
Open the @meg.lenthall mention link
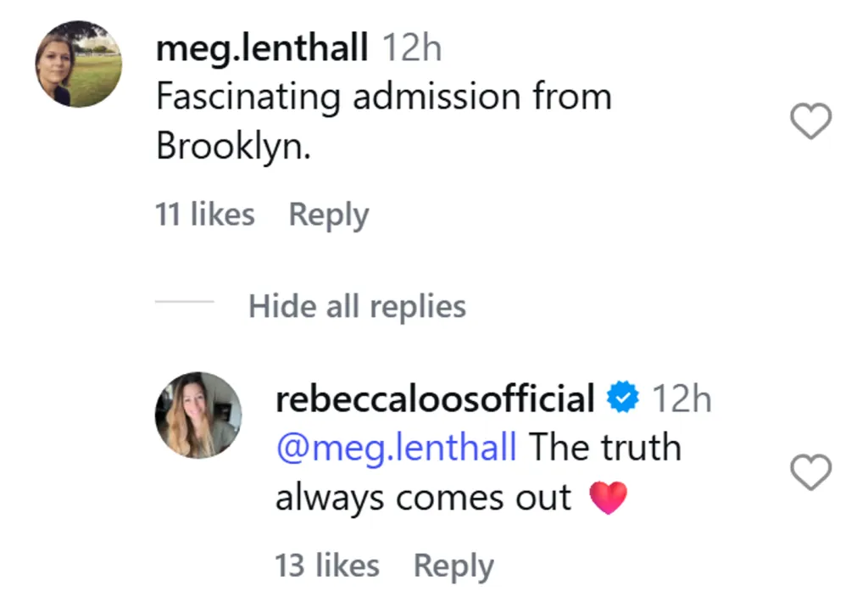pos(395,447)
